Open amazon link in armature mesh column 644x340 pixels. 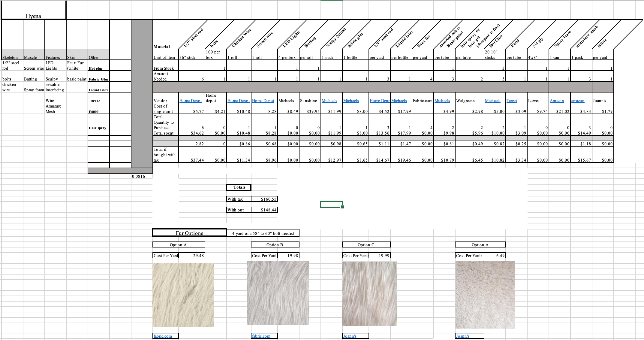578,101
